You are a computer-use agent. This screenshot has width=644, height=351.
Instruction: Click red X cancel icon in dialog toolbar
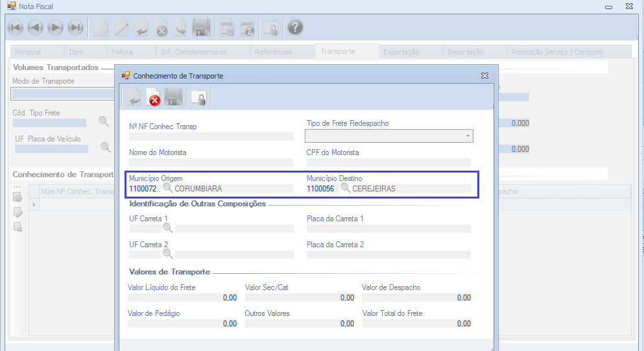coord(153,98)
